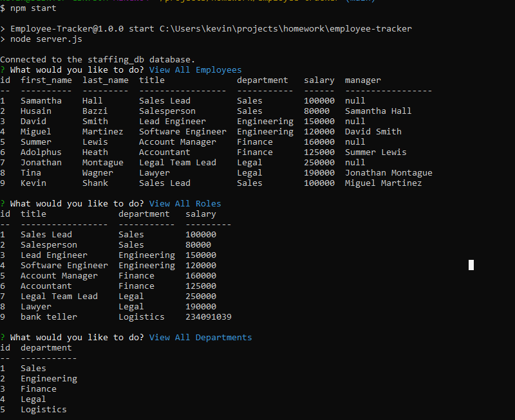Click employee title 'Lawyer' in Tina's row
Image resolution: width=515 pixels, height=420 pixels.
[154, 173]
